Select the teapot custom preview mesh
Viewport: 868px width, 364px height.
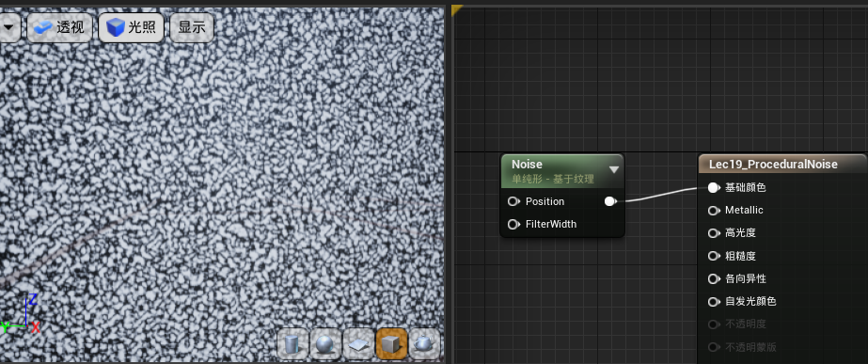pos(424,344)
